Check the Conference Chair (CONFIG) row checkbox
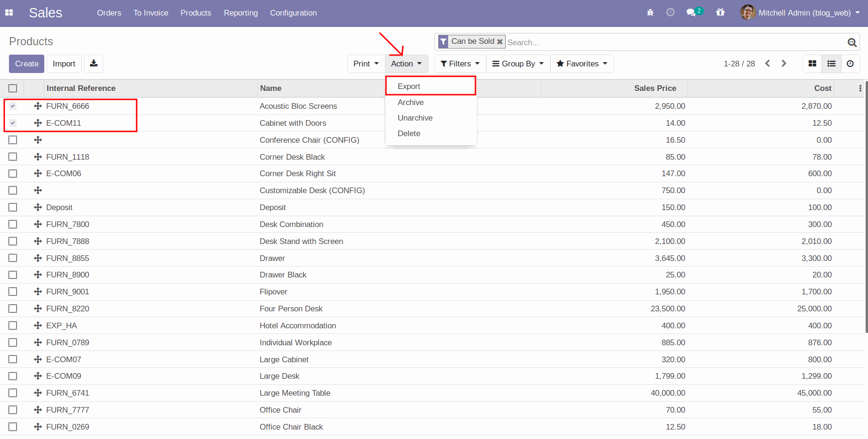Image resolution: width=868 pixels, height=439 pixels. click(13, 140)
